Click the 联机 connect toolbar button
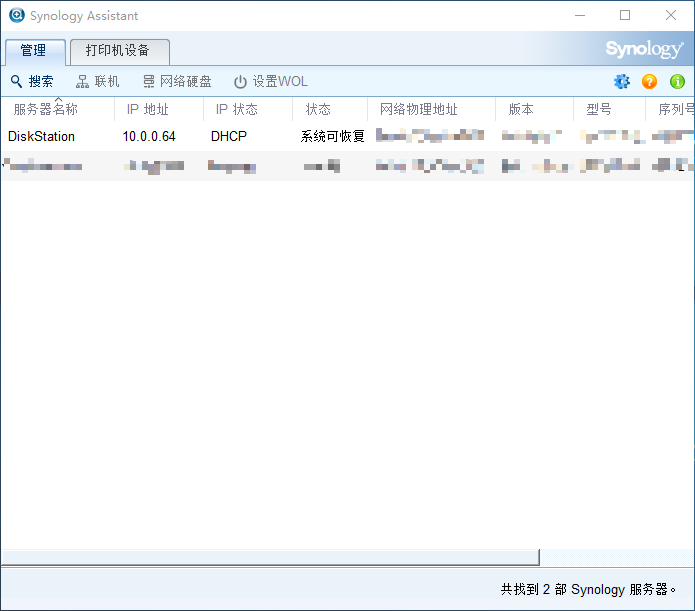The height and width of the screenshot is (611, 695). [98, 82]
